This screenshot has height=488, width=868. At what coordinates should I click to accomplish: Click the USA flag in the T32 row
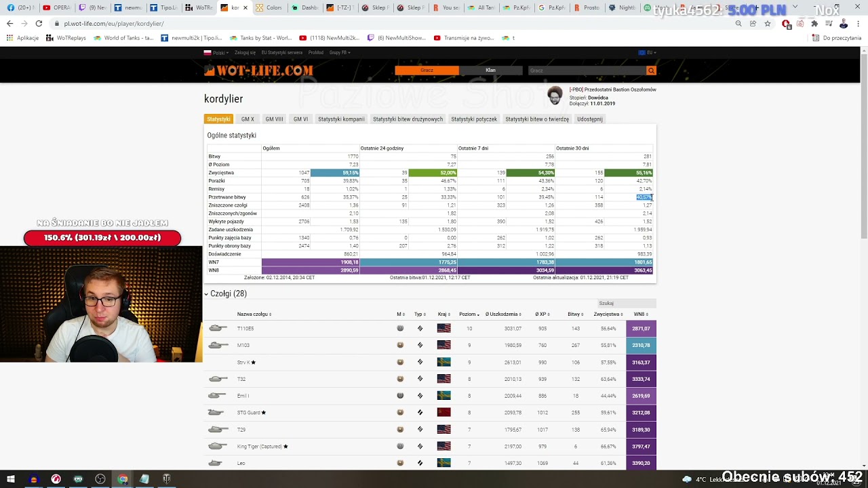pos(443,379)
